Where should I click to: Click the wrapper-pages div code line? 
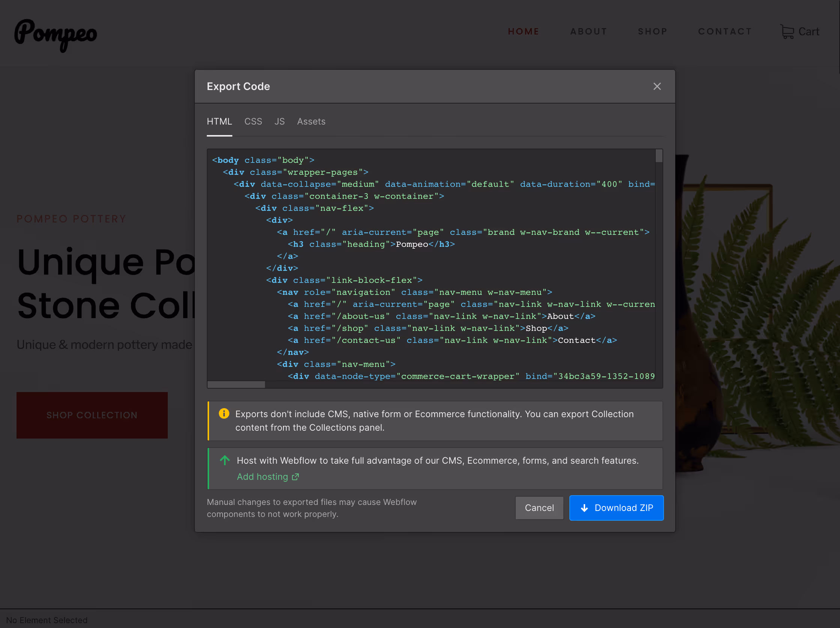295,172
